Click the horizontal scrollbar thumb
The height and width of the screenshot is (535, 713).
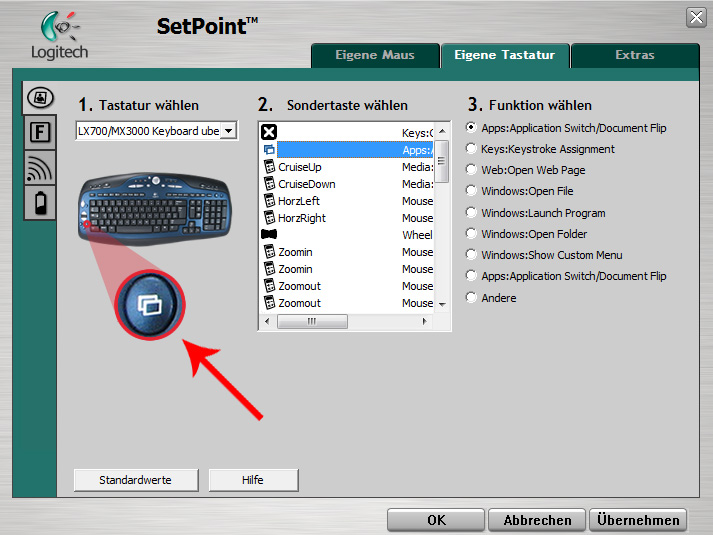pyautogui.click(x=312, y=321)
